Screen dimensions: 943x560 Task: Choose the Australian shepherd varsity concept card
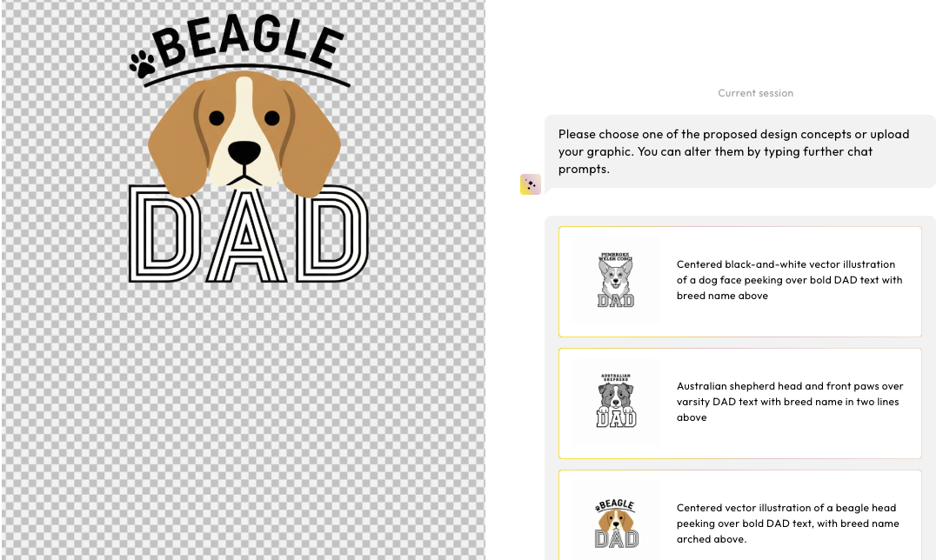[739, 403]
